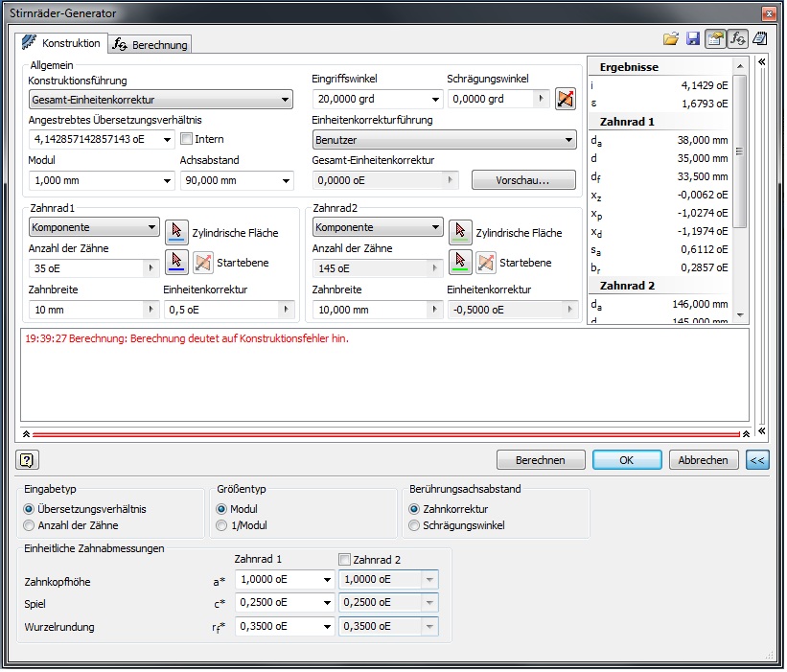The height and width of the screenshot is (672, 787).
Task: Flip Zahnrad2 Startebene direction icon
Action: tap(487, 263)
